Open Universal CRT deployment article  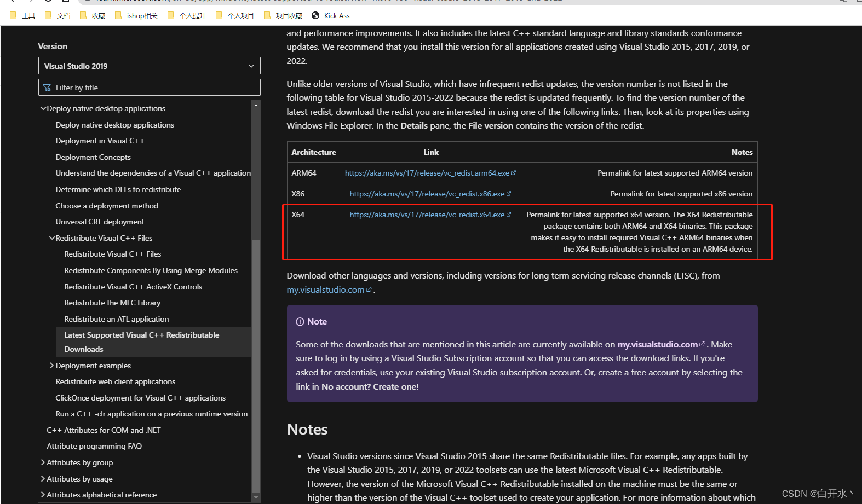click(100, 222)
